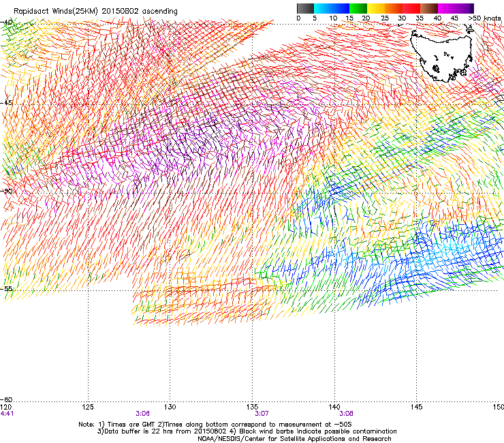Click the '>50 knots' legend label
The height and width of the screenshot is (443, 504).
(x=484, y=18)
